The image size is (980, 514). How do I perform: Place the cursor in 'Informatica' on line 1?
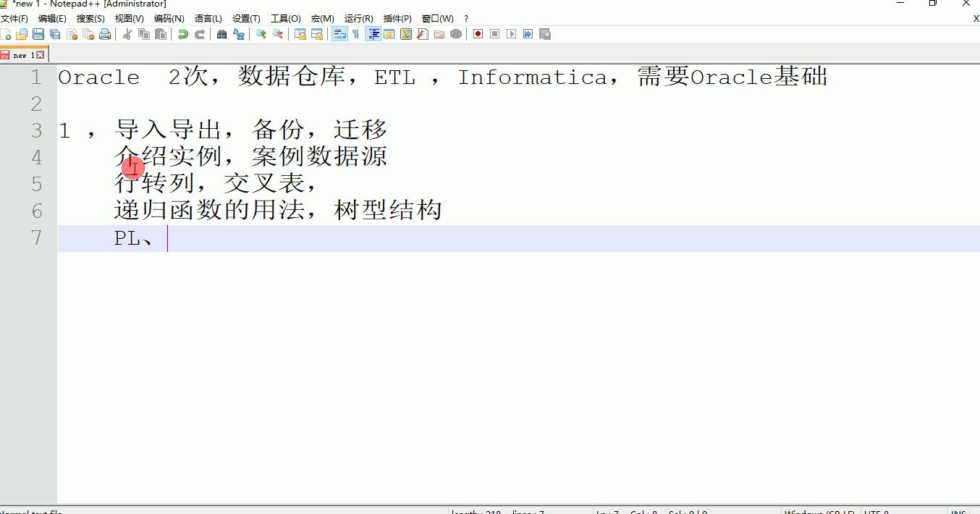point(532,77)
